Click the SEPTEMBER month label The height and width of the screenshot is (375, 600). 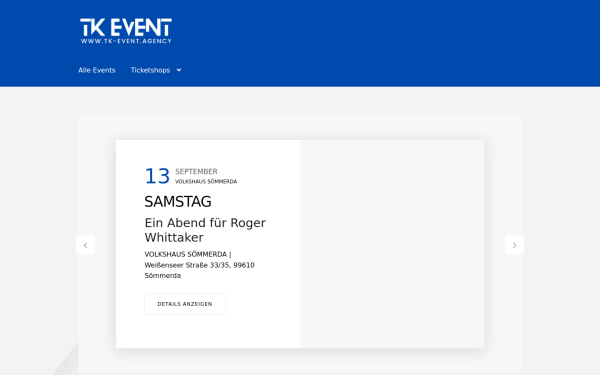click(x=196, y=171)
